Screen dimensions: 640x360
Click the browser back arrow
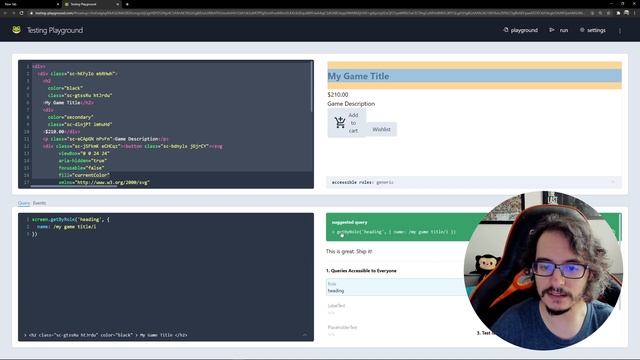pyautogui.click(x=5, y=13)
